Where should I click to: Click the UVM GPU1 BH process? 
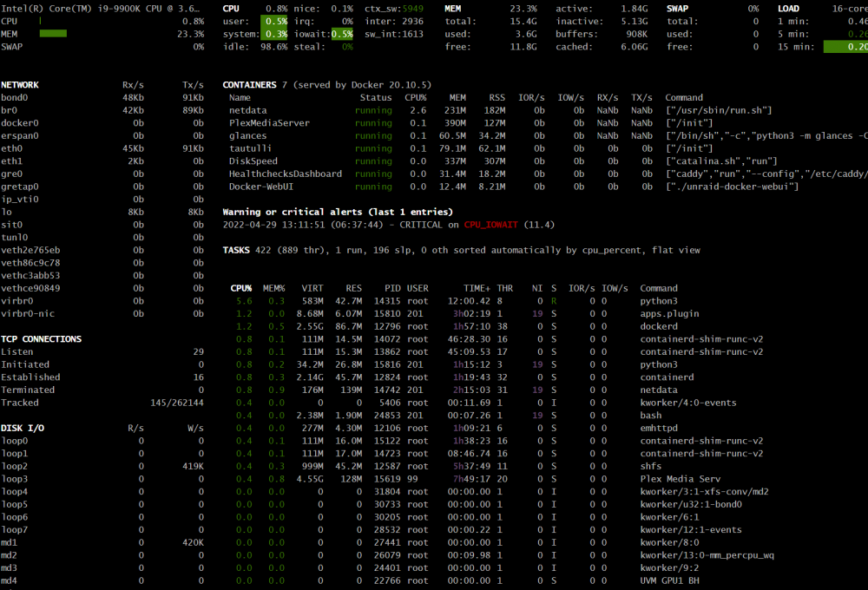tap(669, 580)
